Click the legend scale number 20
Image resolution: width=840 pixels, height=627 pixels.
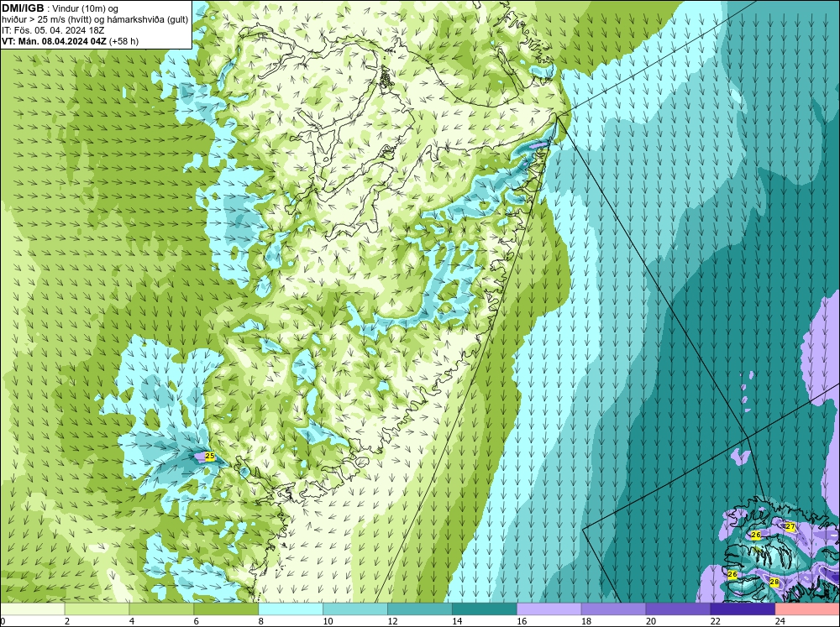click(x=651, y=621)
